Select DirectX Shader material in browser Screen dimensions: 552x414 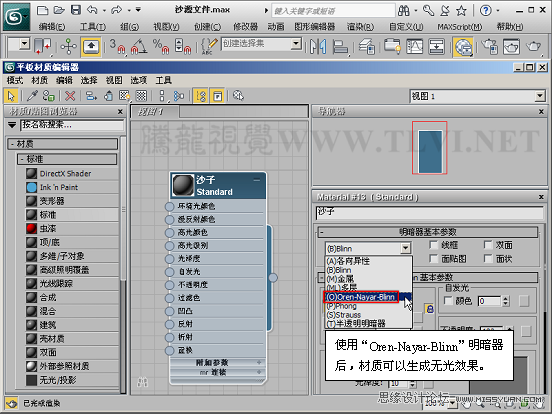coord(72,174)
